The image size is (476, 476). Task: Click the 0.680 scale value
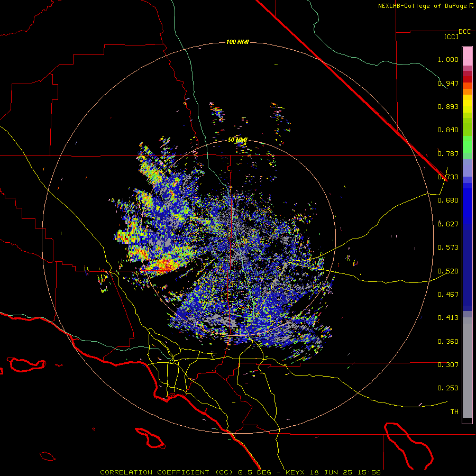point(448,200)
